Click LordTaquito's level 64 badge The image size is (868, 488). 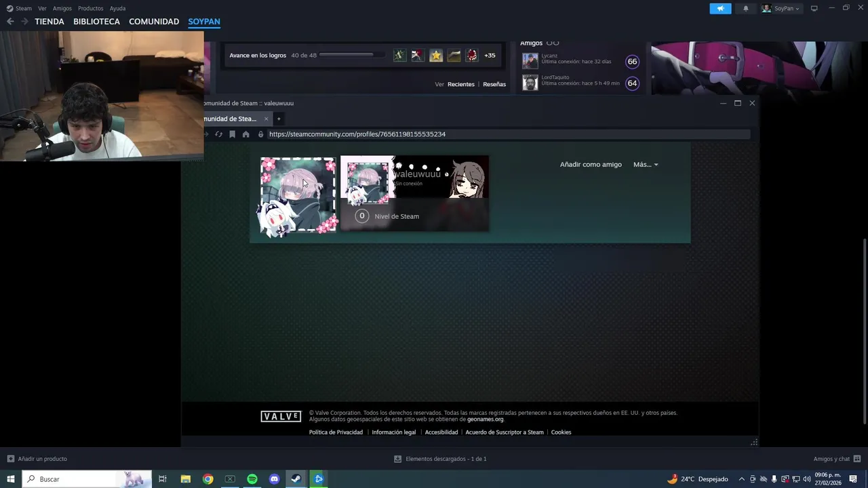pyautogui.click(x=632, y=83)
